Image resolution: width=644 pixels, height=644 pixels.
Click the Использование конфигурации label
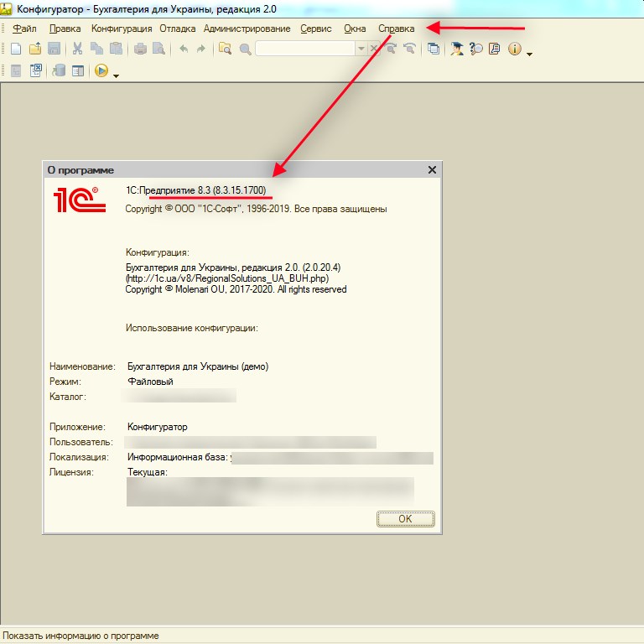point(192,328)
